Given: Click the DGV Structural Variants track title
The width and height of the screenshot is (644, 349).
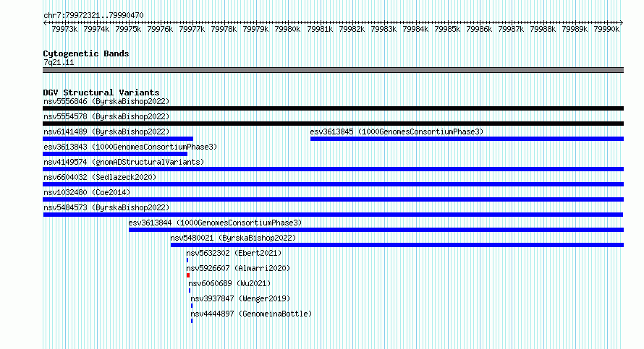Looking at the screenshot, I should [101, 92].
